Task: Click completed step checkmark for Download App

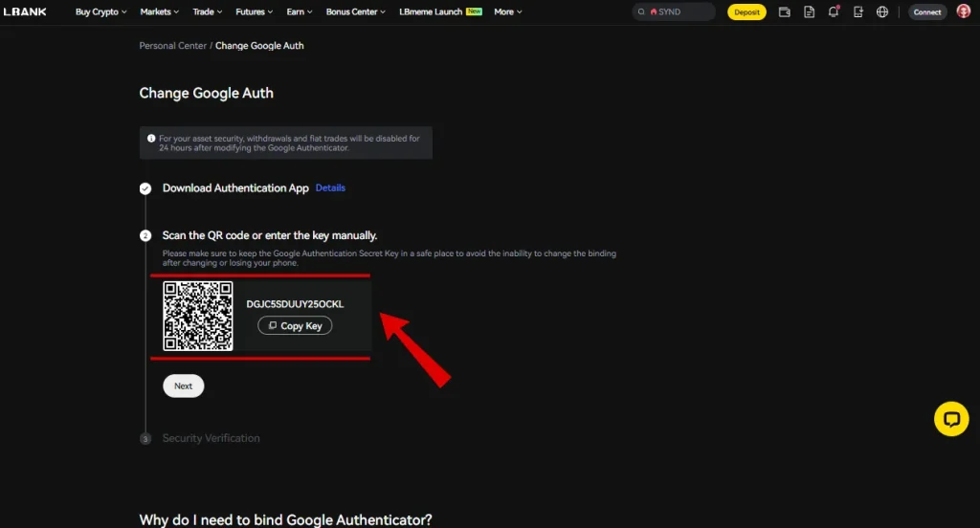Action: [145, 188]
